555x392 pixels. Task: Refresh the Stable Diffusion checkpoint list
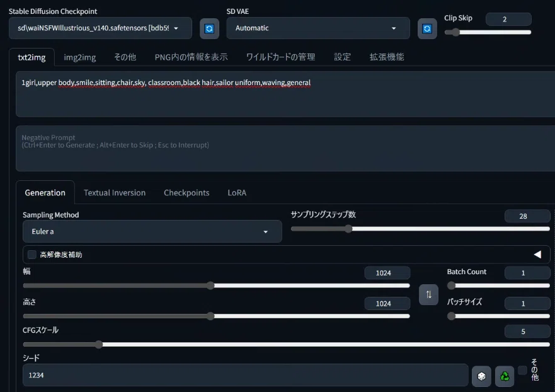pyautogui.click(x=209, y=28)
